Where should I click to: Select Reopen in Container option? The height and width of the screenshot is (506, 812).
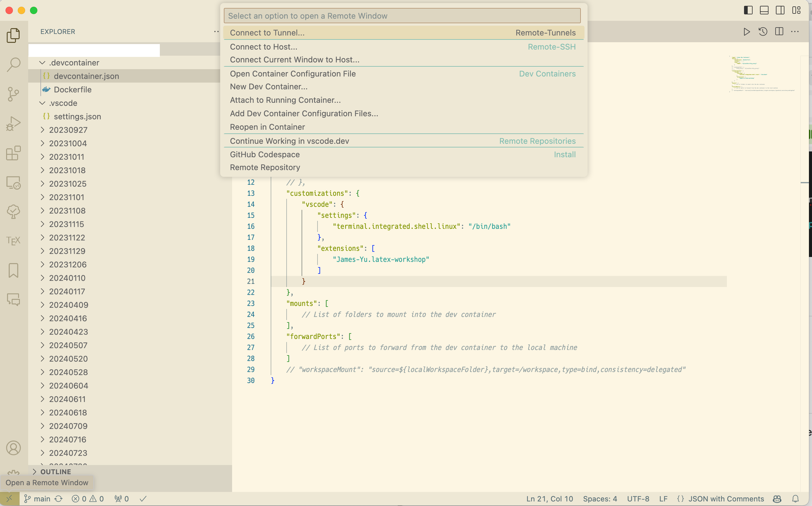267,127
